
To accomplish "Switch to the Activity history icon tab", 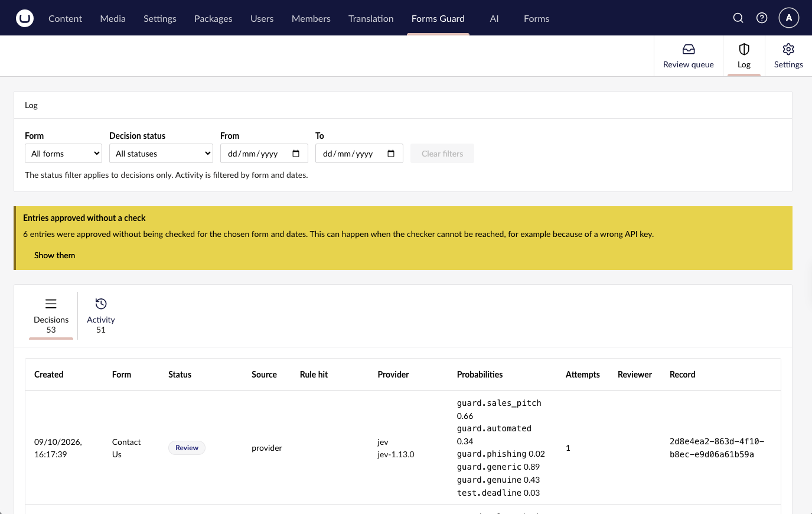I will [101, 304].
